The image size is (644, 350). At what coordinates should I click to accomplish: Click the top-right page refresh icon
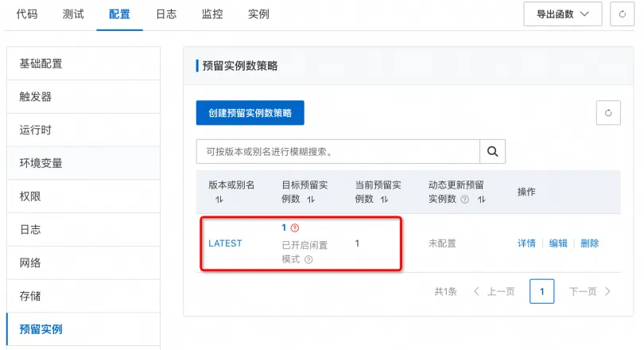click(621, 14)
